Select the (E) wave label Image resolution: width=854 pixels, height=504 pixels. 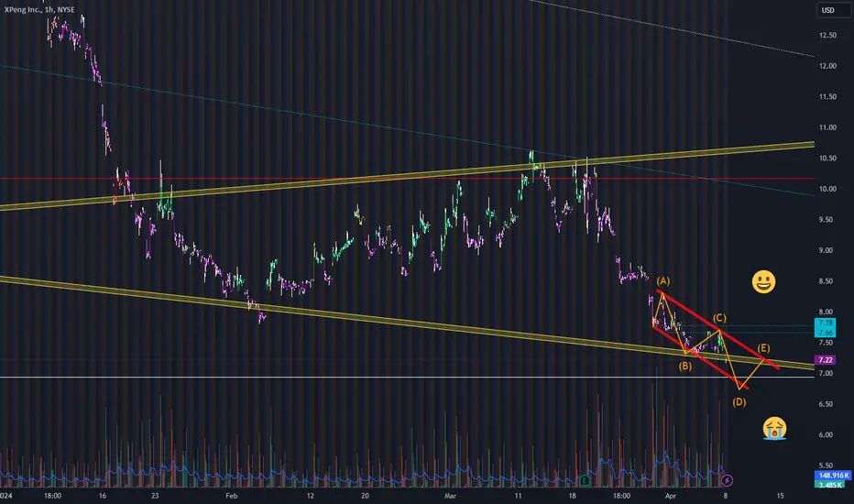pos(763,348)
